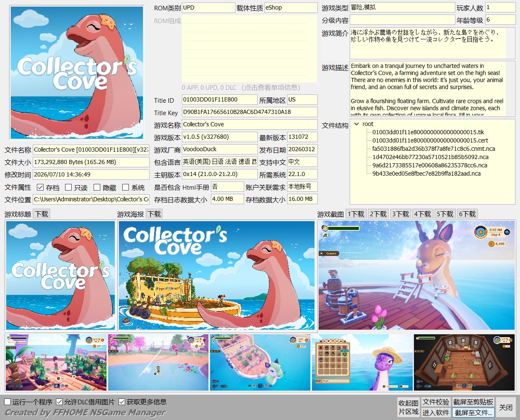The height and width of the screenshot is (420, 520).
Task: Open 收起图片区域 collapse image area button
Action: 409,407
